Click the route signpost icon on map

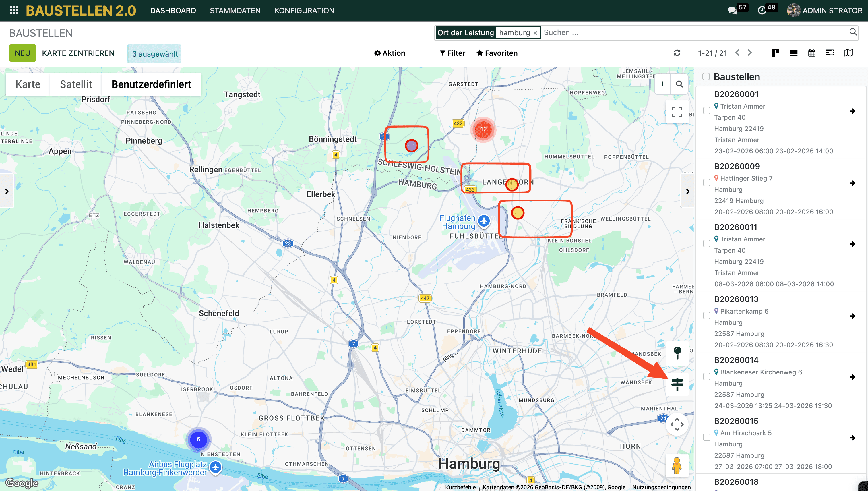coord(677,384)
